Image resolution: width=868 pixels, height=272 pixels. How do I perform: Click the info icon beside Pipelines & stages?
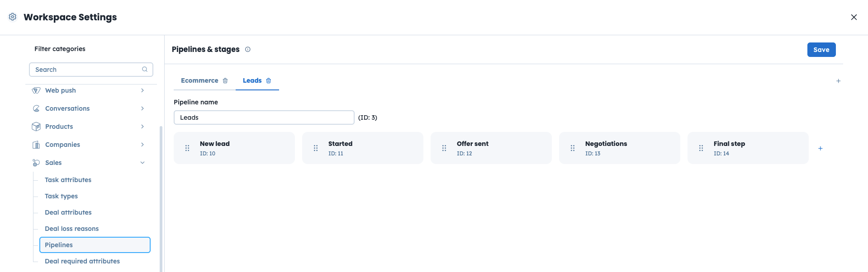248,50
